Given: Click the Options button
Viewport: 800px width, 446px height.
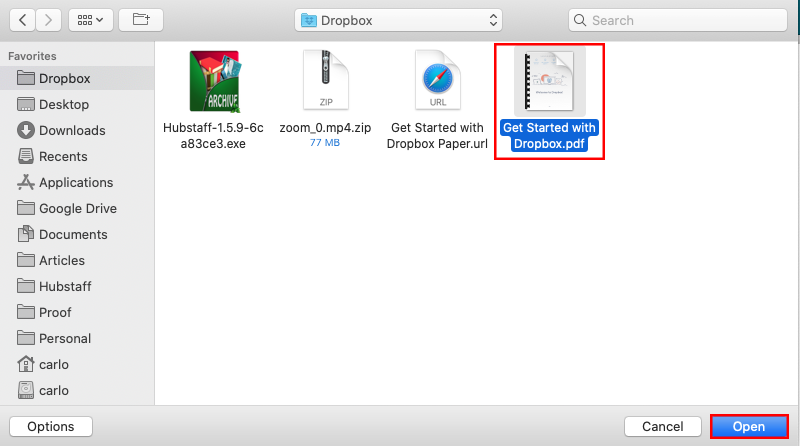Looking at the screenshot, I should click(51, 427).
